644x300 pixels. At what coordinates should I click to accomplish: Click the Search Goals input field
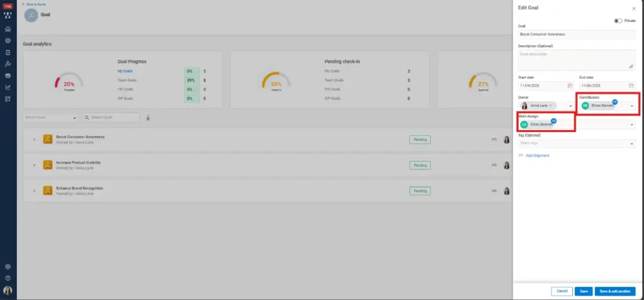tap(111, 118)
